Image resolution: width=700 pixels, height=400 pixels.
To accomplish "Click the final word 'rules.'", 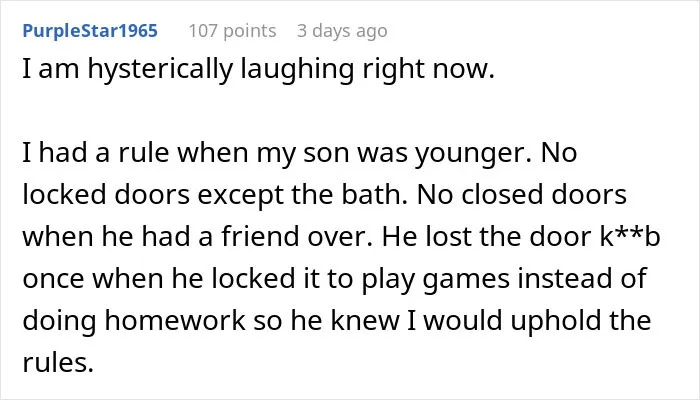I will 58,362.
